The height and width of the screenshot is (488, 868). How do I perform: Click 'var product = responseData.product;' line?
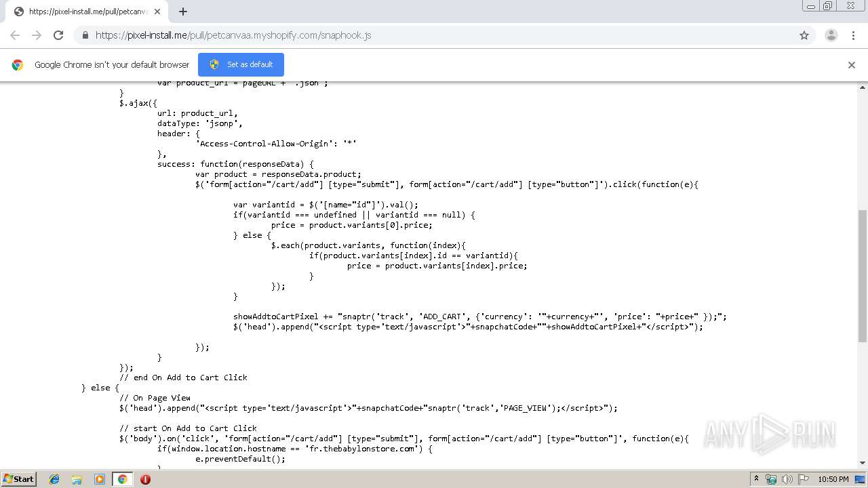[x=278, y=174]
